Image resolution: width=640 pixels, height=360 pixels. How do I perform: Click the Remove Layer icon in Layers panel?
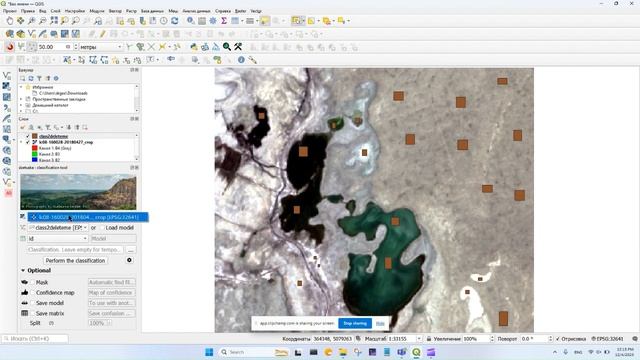85,127
